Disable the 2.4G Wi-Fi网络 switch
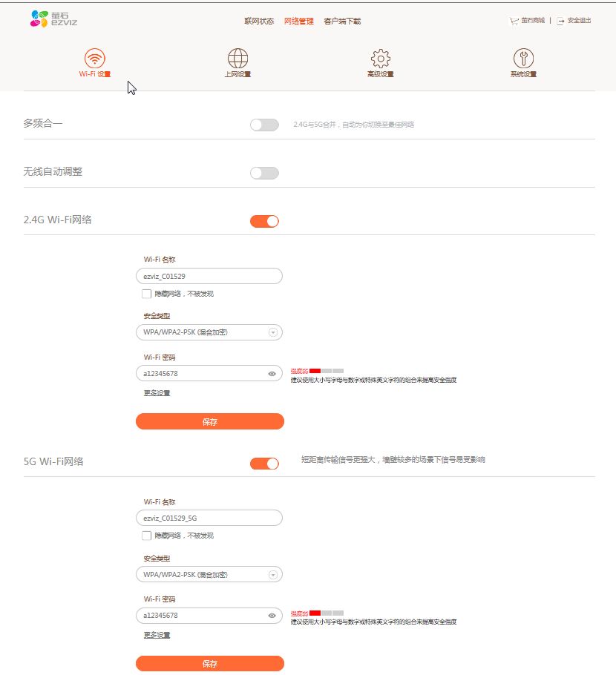The image size is (616, 675). 264,221
